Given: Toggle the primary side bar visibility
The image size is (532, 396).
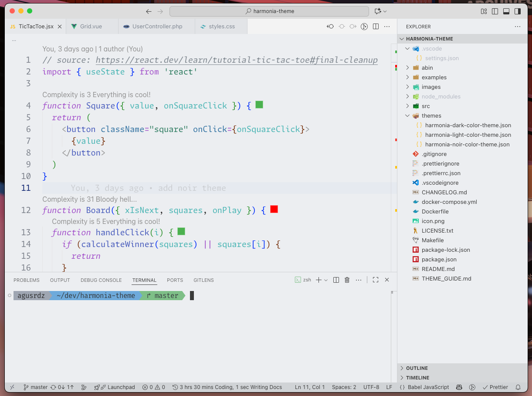Looking at the screenshot, I should 495,11.
